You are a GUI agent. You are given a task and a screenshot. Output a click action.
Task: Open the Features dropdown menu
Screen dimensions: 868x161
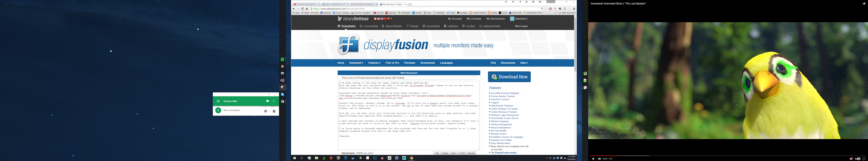tap(374, 63)
